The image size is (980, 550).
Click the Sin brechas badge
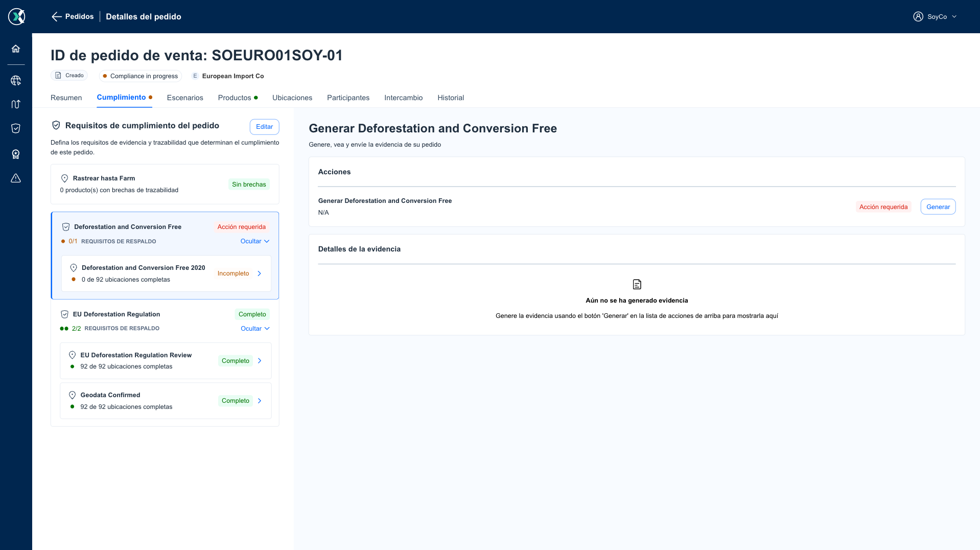[249, 185]
